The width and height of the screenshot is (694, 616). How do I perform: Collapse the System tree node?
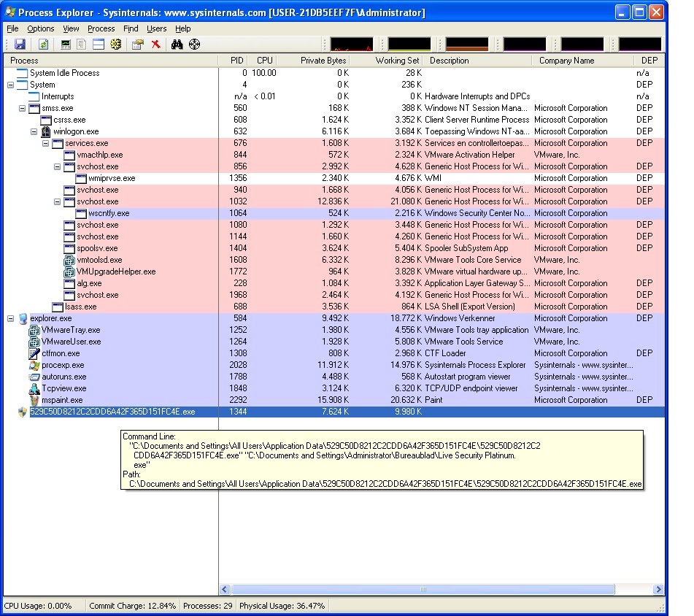click(11, 85)
